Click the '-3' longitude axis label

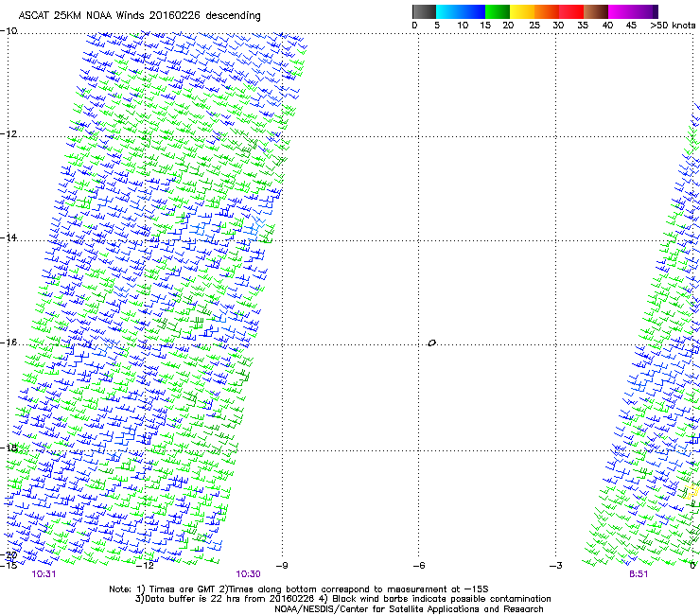tap(555, 566)
